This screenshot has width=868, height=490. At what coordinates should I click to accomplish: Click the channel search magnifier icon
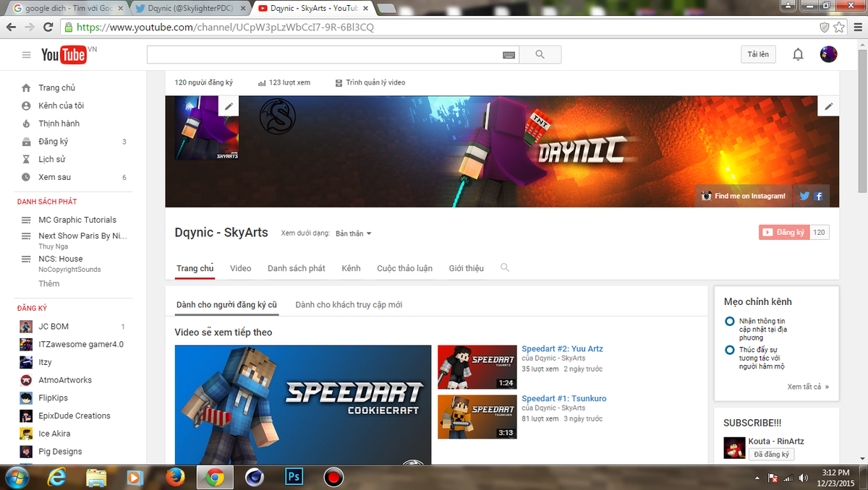(x=505, y=267)
